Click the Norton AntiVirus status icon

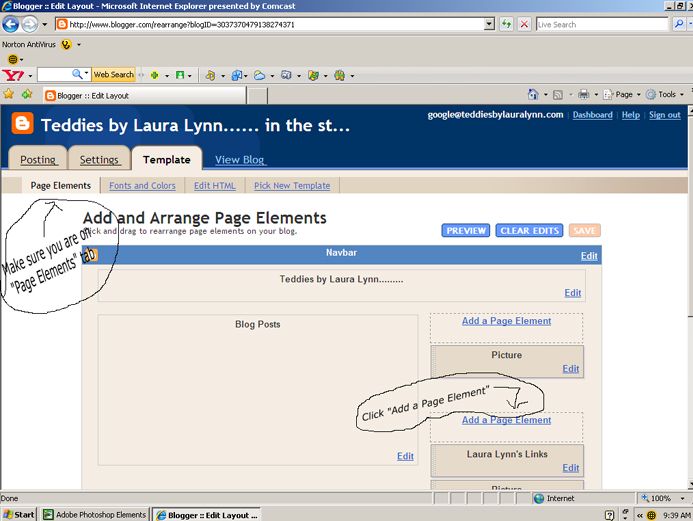tap(66, 45)
